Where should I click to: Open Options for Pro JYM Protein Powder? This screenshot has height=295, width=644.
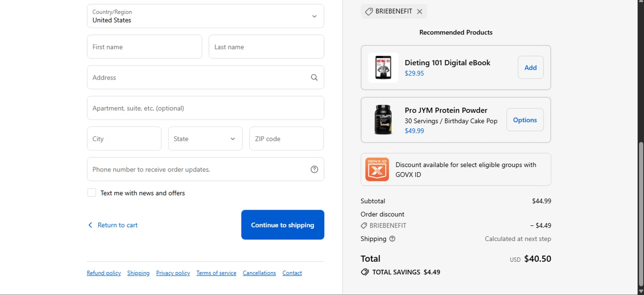(525, 120)
